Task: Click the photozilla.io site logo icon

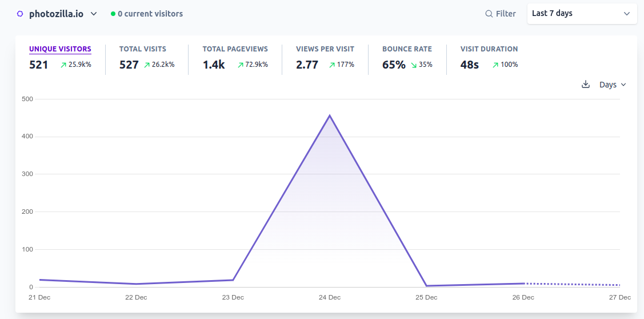Action: coord(21,14)
